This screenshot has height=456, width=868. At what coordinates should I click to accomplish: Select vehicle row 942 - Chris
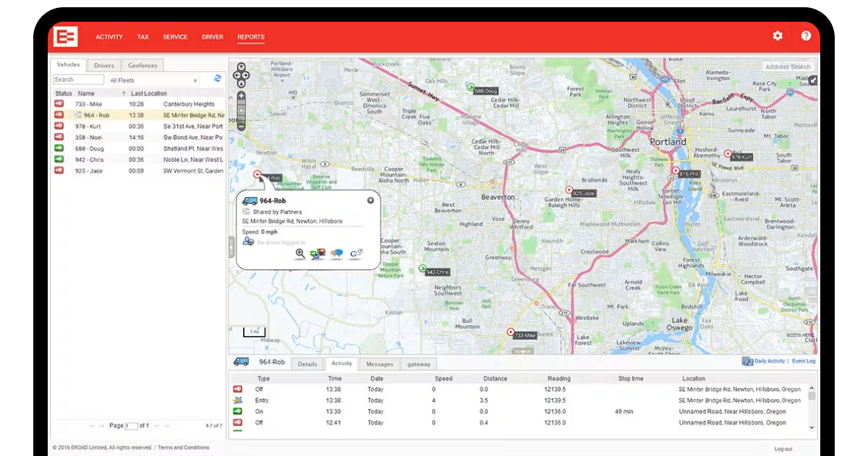point(137,159)
